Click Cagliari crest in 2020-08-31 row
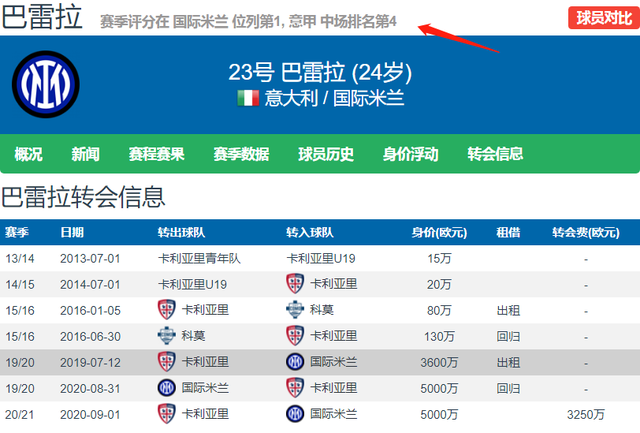Screen dimensions: 640x433 click(295, 388)
